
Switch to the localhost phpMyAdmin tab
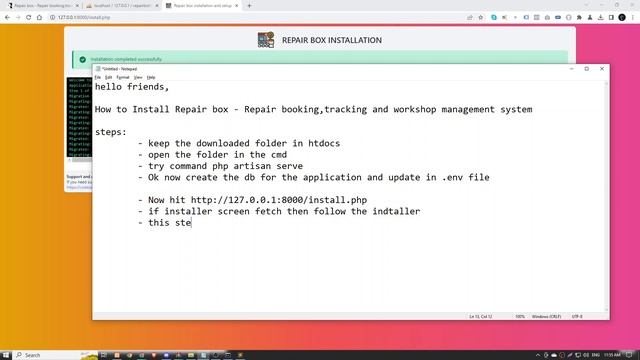point(122,6)
